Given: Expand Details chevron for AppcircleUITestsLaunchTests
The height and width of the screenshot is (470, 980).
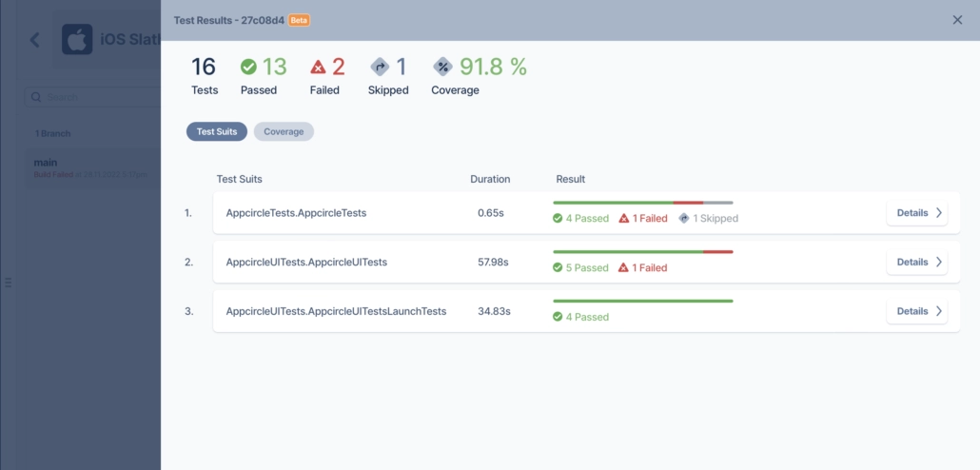Looking at the screenshot, I should point(939,311).
